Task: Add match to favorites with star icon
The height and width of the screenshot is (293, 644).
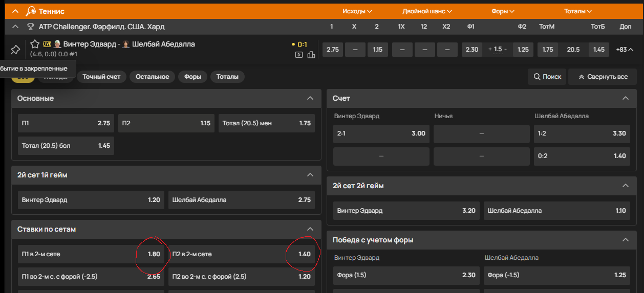Action: pyautogui.click(x=35, y=44)
